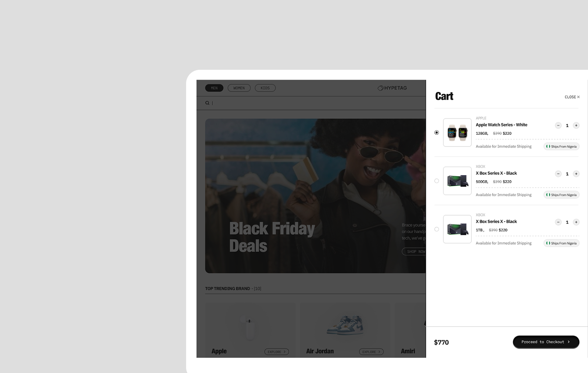588x373 pixels.
Task: Increase 1TB X Box quantity with plus
Action: click(x=576, y=222)
